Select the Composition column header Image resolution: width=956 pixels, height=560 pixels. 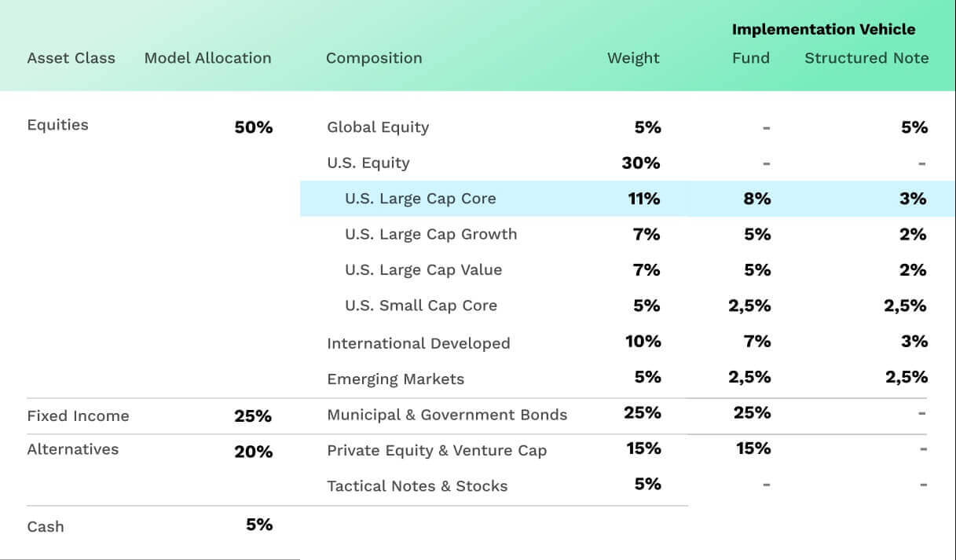click(x=374, y=58)
